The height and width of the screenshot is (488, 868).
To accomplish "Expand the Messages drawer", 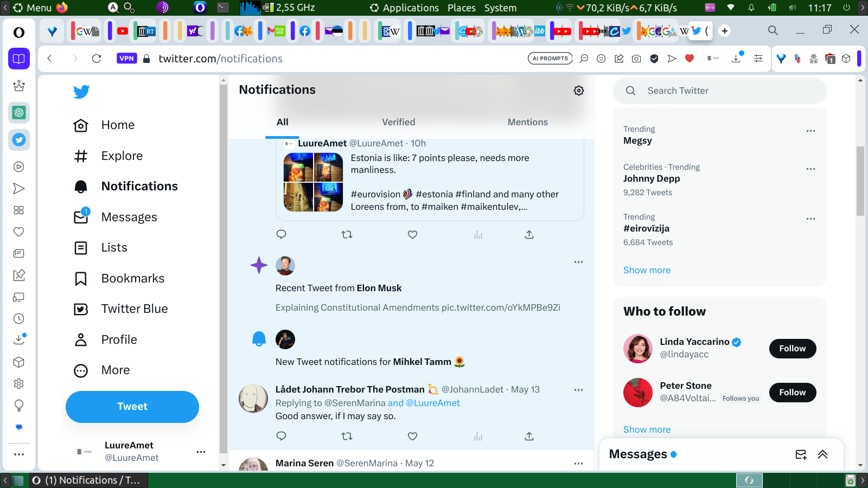I will pos(822,454).
